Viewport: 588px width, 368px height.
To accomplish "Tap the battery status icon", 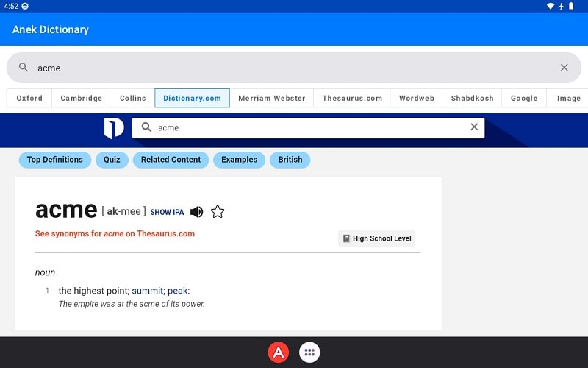I will click(x=571, y=6).
